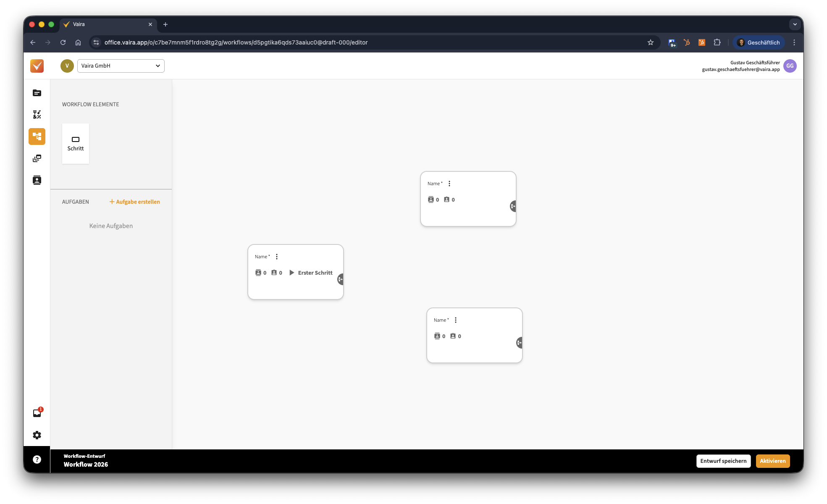Select the Schritt workflow element tile
This screenshot has height=504, width=827.
[x=76, y=144]
